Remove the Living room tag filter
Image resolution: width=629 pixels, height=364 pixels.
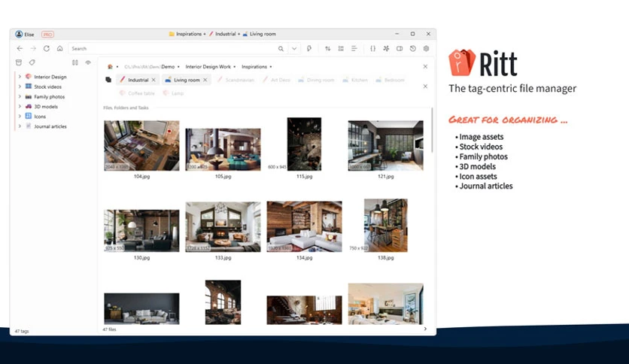(205, 80)
